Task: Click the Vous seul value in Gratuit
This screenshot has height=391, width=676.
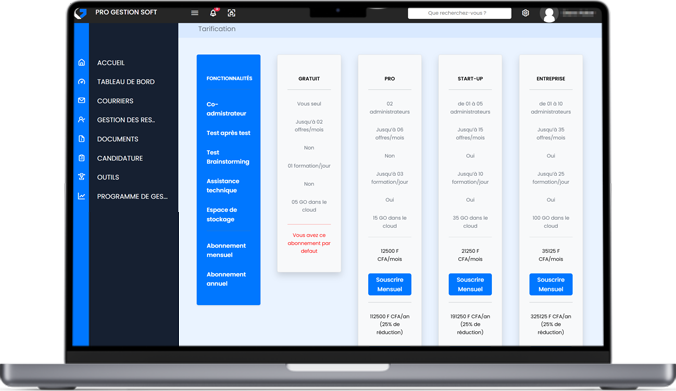Action: point(309,104)
